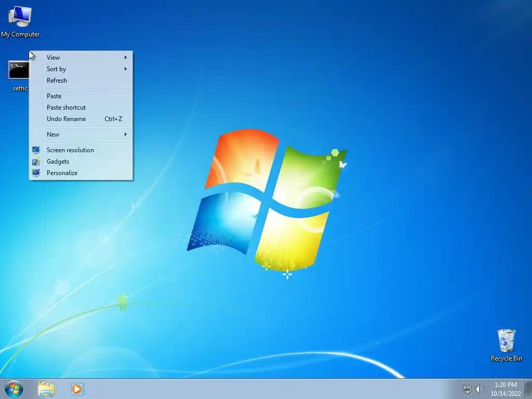Click the View submenu arrow
Viewport: 532px width, 399px height.
[x=126, y=57]
